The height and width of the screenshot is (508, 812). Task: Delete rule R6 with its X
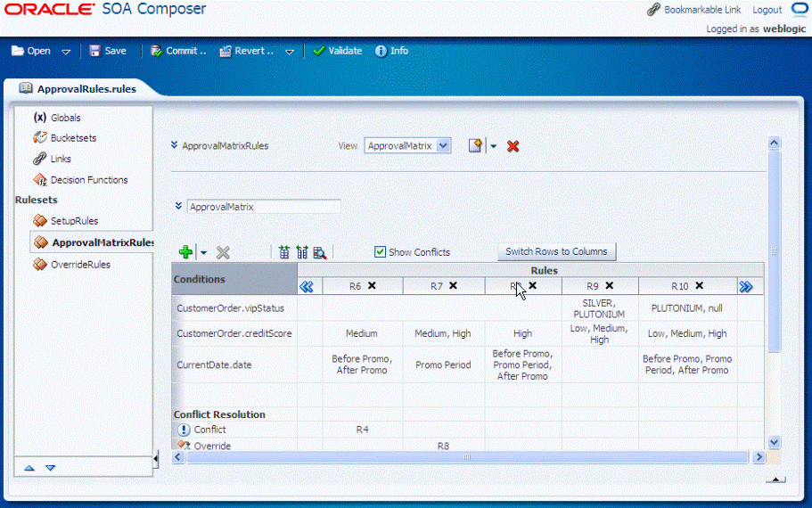click(x=372, y=285)
